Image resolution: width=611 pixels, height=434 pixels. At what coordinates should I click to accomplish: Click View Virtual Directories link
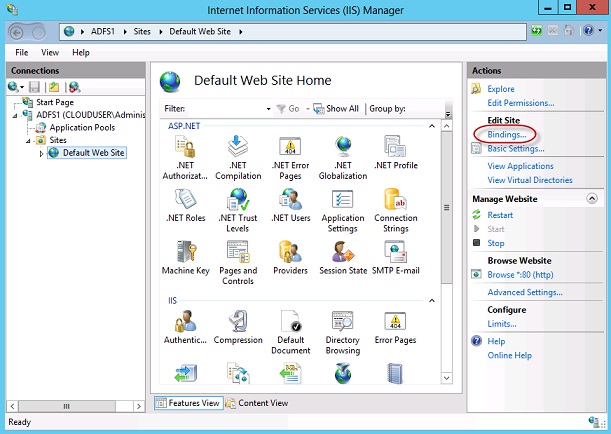coord(530,180)
